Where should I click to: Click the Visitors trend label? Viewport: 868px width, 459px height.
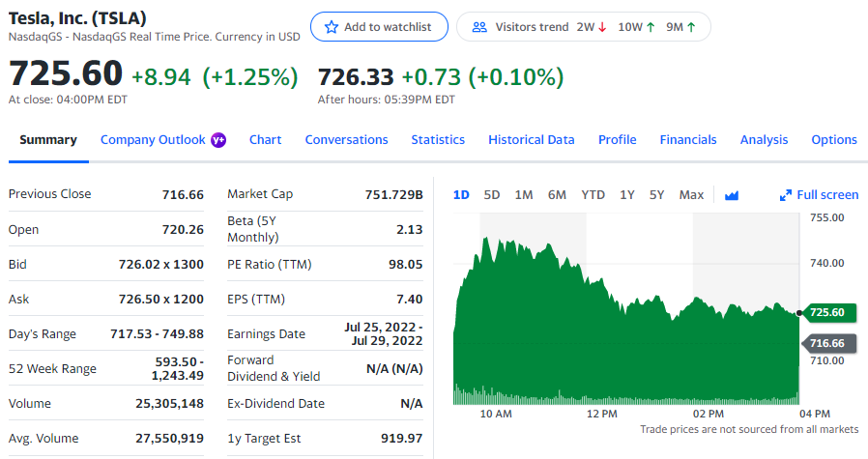point(532,27)
